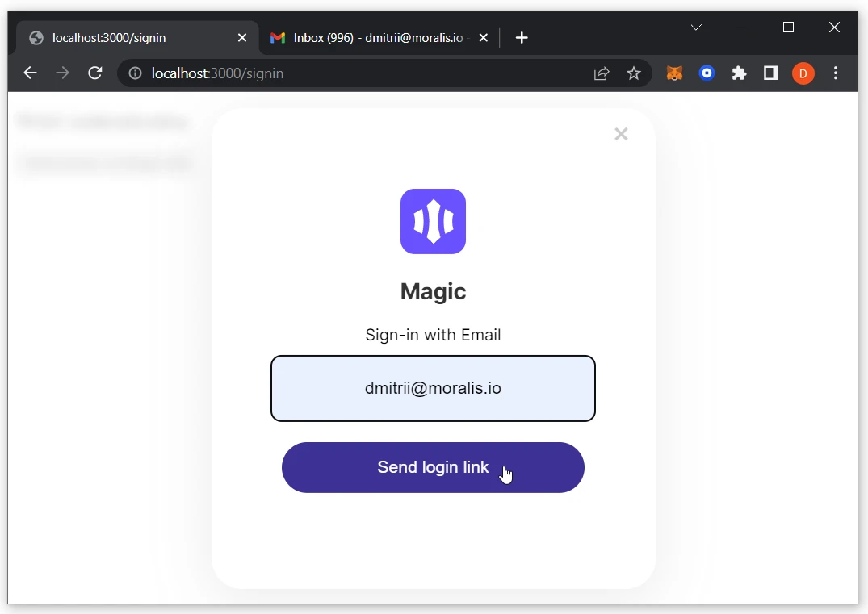Viewport: 868px width, 614px height.
Task: Click the share icon in address bar
Action: [601, 73]
